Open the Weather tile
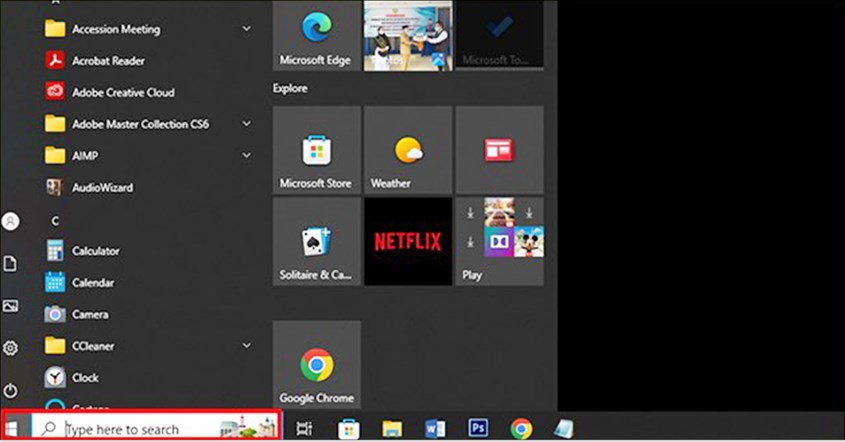This screenshot has width=845, height=442. (x=408, y=150)
